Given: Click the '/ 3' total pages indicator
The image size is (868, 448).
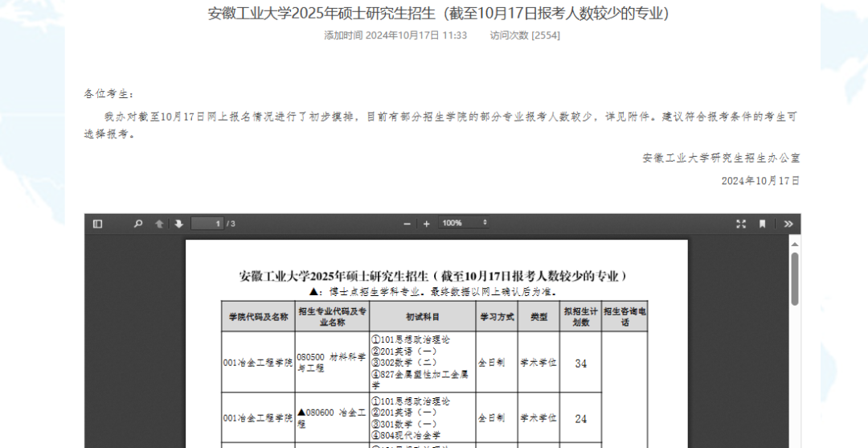Looking at the screenshot, I should point(231,224).
